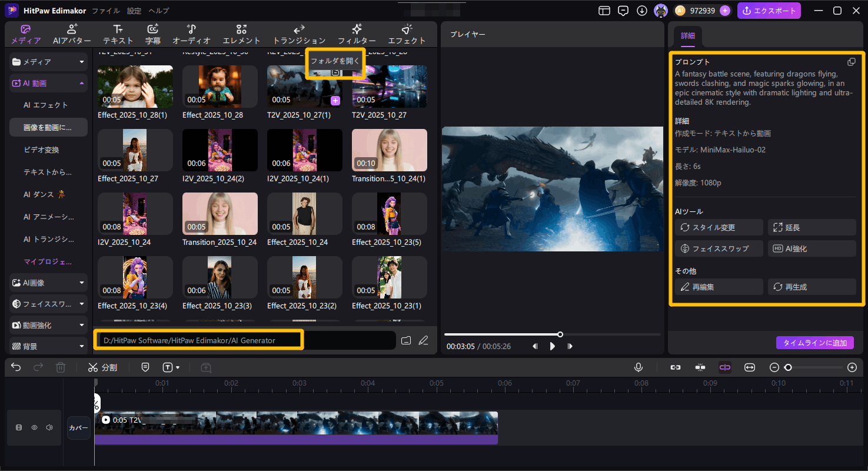Copy the prompt using the copy icon
The height and width of the screenshot is (471, 868).
pos(852,61)
